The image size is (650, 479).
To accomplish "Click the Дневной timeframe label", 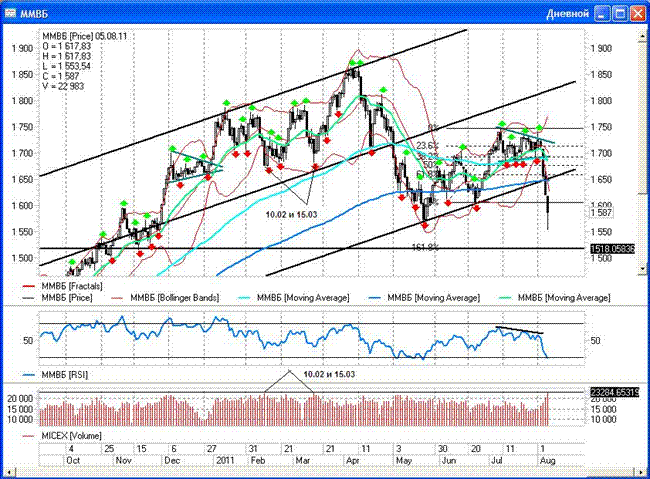I will click(568, 14).
